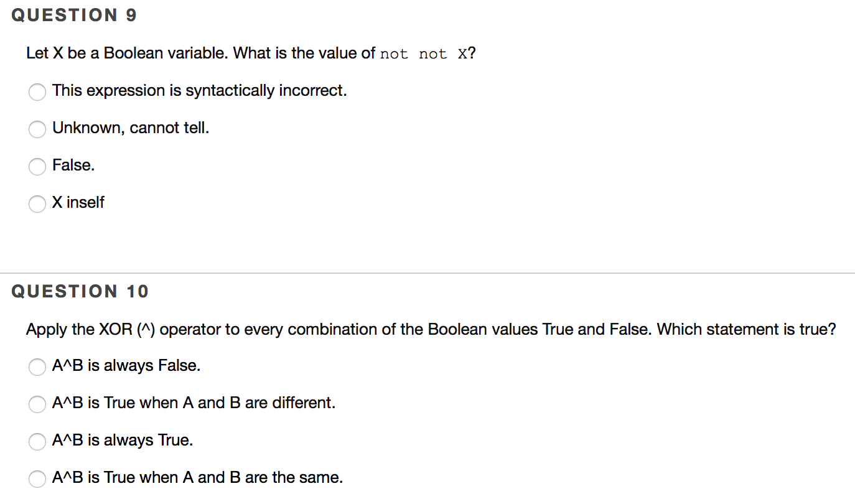855x504 pixels.
Task: Click the 'QUESTION 10' heading
Action: [80, 291]
